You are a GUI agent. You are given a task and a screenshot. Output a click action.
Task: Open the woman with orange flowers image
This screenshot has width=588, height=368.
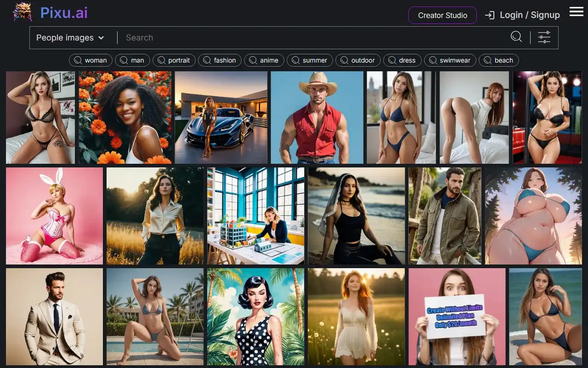pos(125,117)
